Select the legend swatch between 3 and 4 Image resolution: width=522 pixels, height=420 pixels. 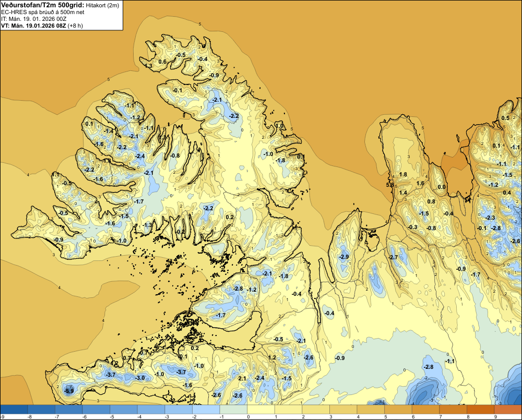click(x=343, y=410)
